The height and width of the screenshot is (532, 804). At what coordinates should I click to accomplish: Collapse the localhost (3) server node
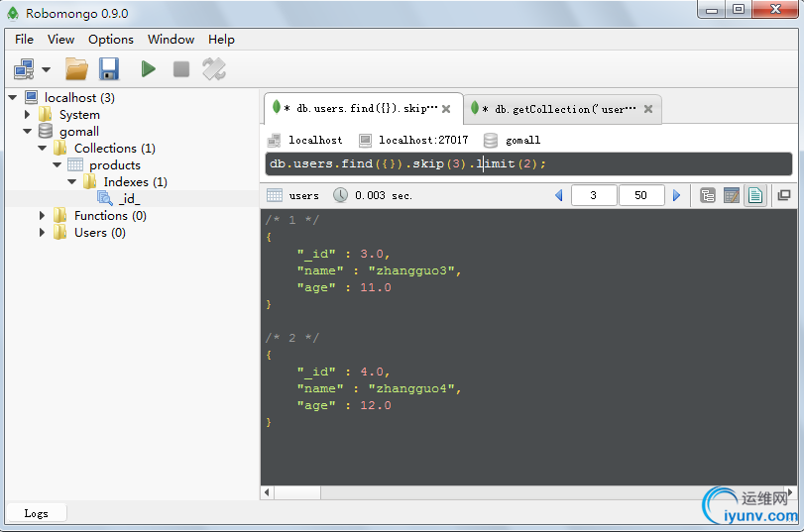[13, 97]
